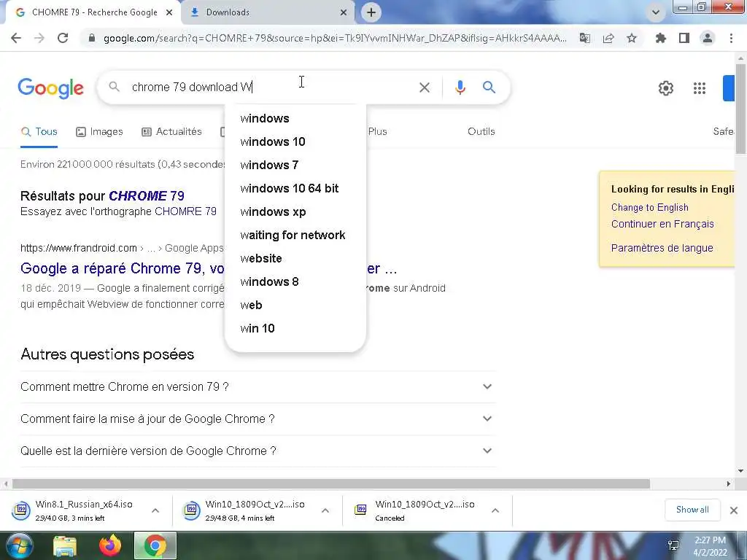Select the 'website' suggestion
Screen dimensions: 747x560
click(295, 259)
